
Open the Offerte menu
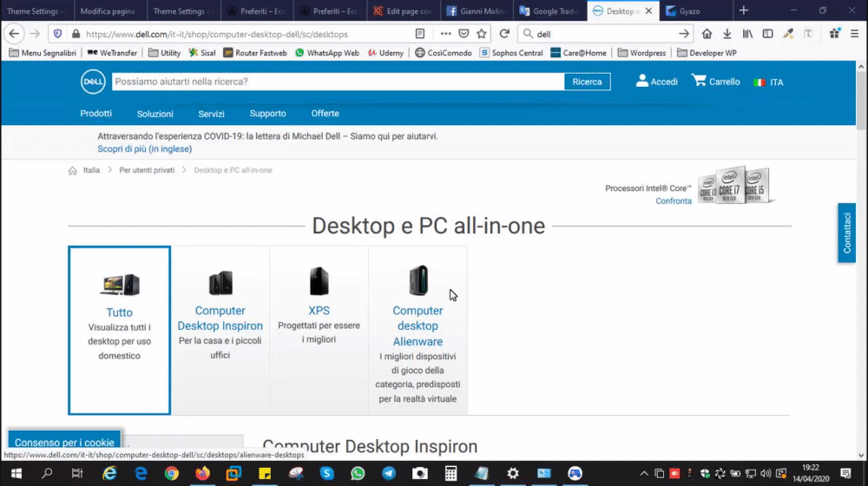325,114
